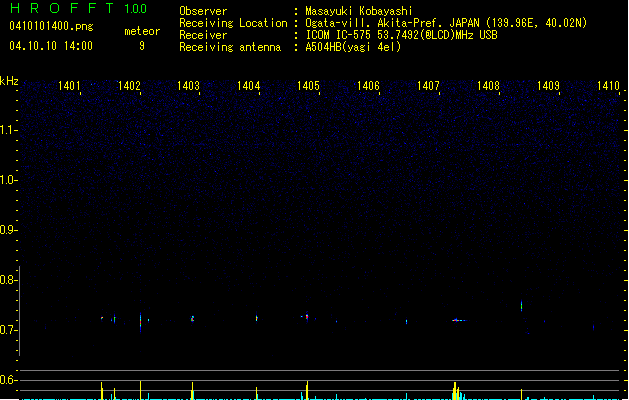Click the 1.1 frequency axis label

click(x=8, y=130)
